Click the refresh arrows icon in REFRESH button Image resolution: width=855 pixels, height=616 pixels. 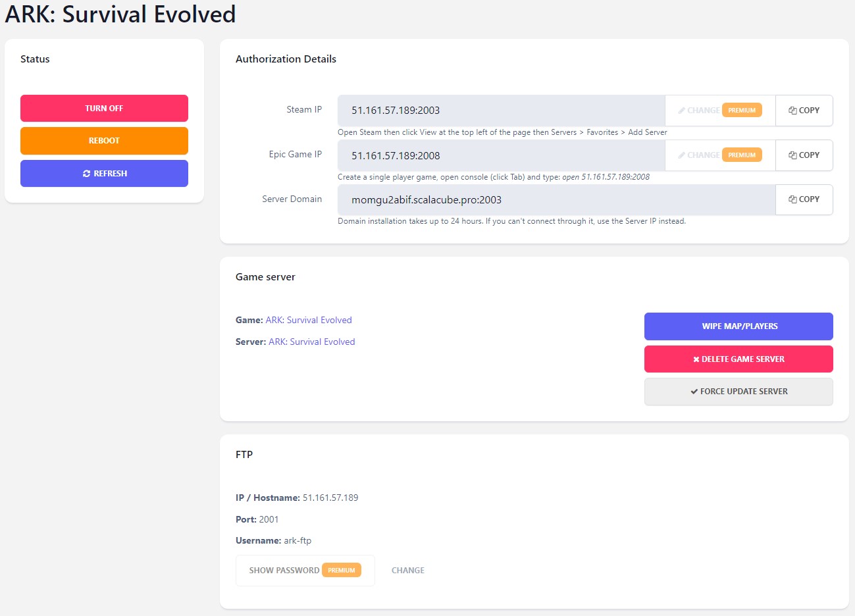(86, 174)
